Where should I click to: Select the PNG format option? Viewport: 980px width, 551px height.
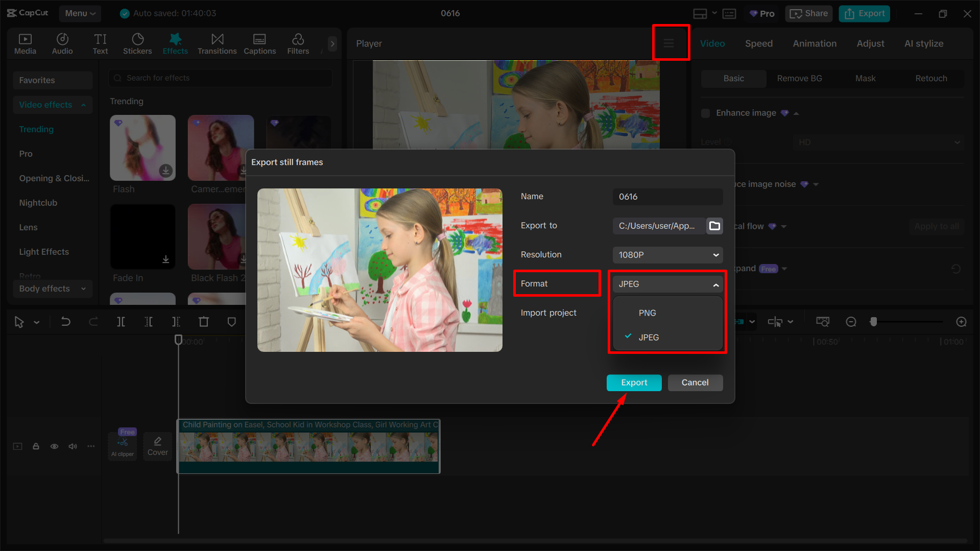click(647, 313)
